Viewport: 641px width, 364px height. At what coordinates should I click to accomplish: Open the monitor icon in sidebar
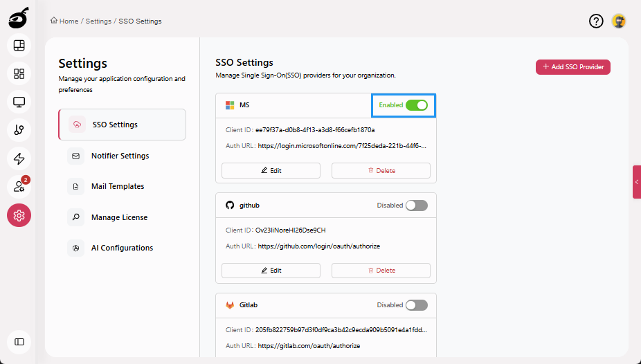click(19, 102)
